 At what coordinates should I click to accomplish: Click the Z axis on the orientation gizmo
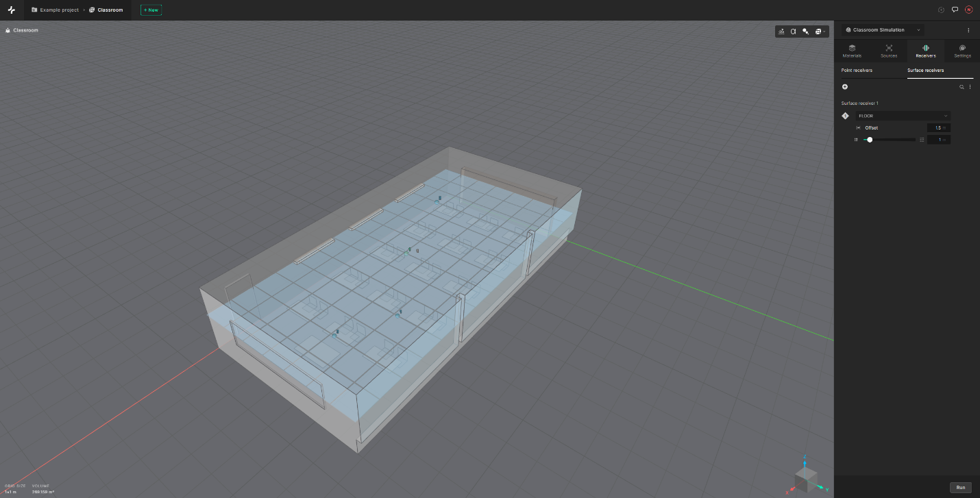tap(805, 457)
